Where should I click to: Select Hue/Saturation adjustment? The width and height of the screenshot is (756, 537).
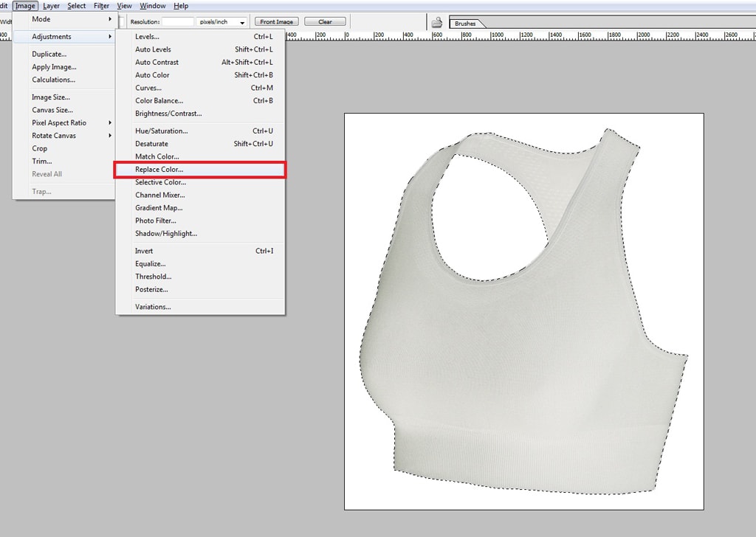pyautogui.click(x=161, y=131)
